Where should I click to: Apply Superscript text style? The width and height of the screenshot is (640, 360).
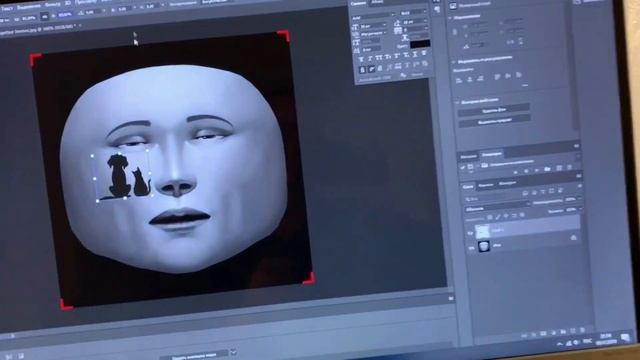[x=397, y=56]
